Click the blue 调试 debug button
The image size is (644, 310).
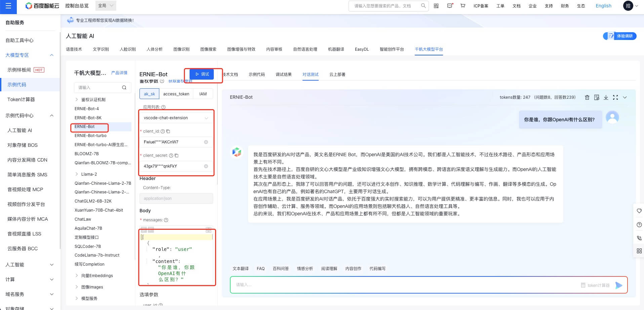(202, 74)
